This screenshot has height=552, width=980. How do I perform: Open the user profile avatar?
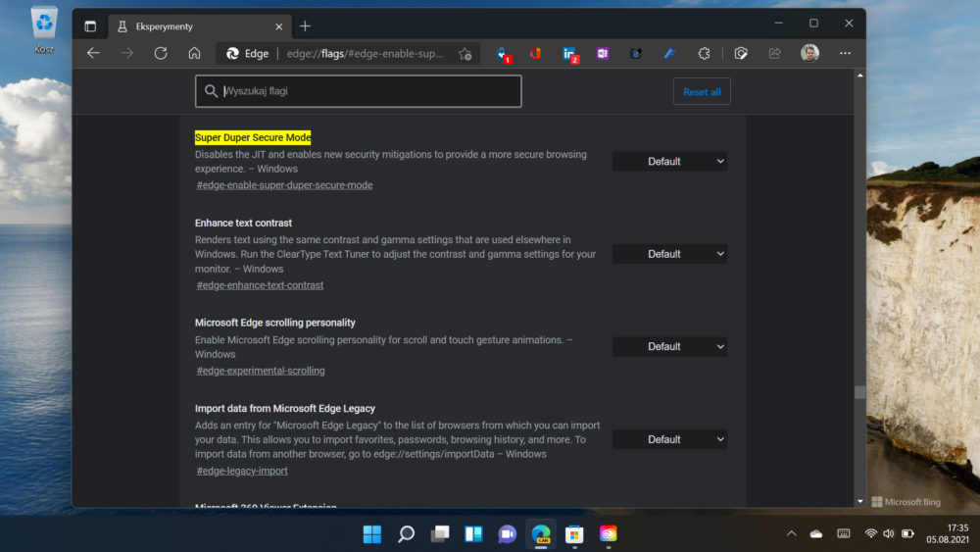tap(810, 53)
